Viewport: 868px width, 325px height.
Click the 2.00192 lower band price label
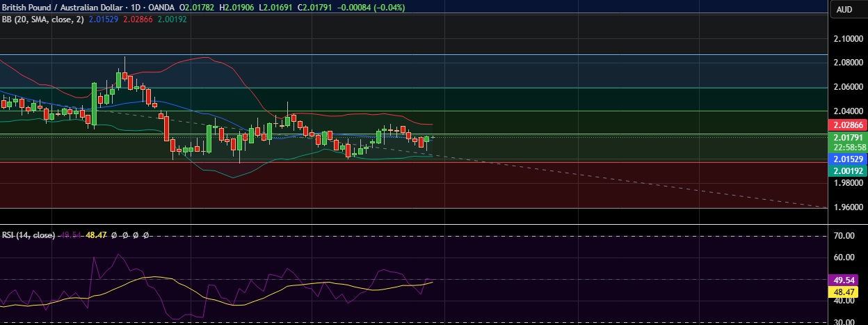pyautogui.click(x=848, y=171)
